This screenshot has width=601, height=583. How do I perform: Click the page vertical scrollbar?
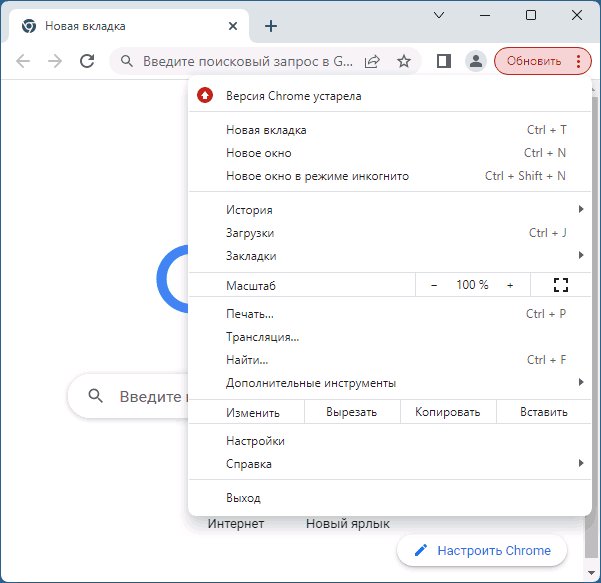tap(590, 537)
